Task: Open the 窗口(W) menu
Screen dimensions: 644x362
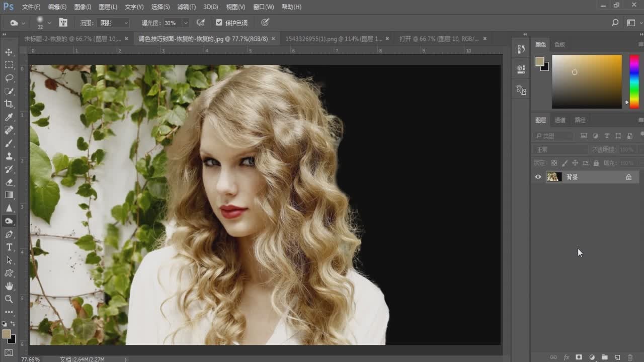Action: click(264, 7)
